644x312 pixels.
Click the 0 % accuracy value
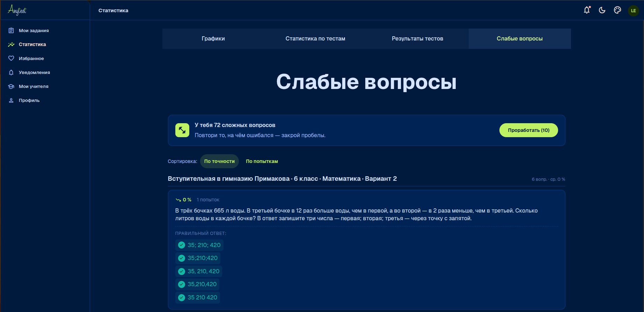coord(187,200)
